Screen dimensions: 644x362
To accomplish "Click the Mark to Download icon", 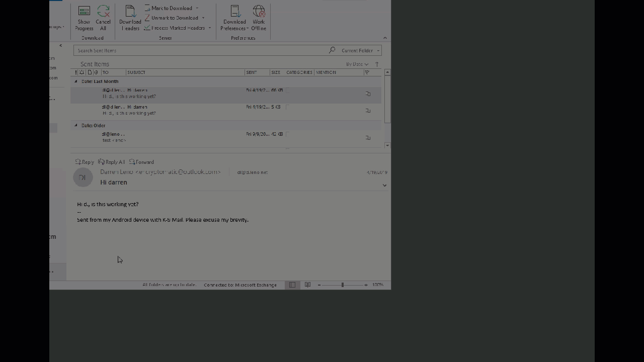I will click(x=172, y=8).
